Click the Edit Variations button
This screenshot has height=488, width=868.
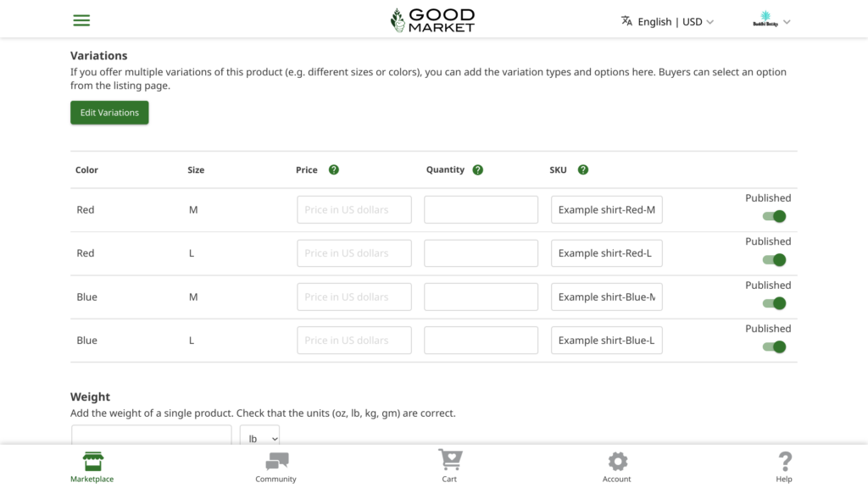tap(109, 113)
